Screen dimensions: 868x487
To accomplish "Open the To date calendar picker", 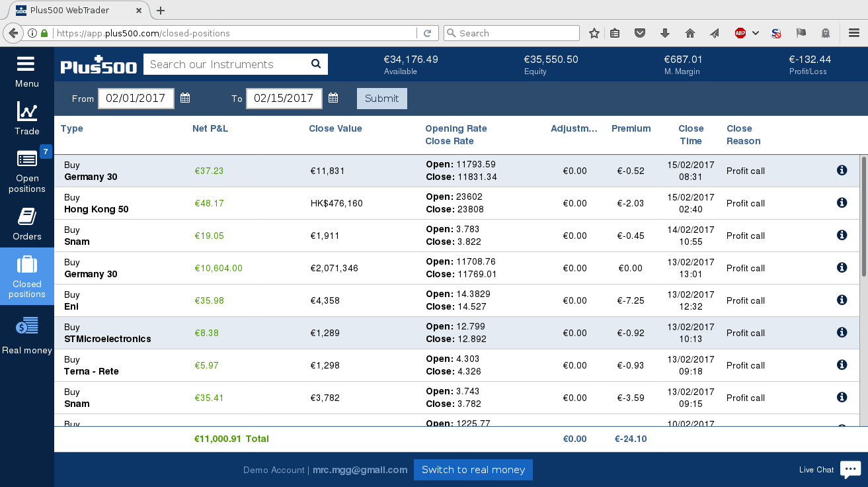I will (333, 98).
